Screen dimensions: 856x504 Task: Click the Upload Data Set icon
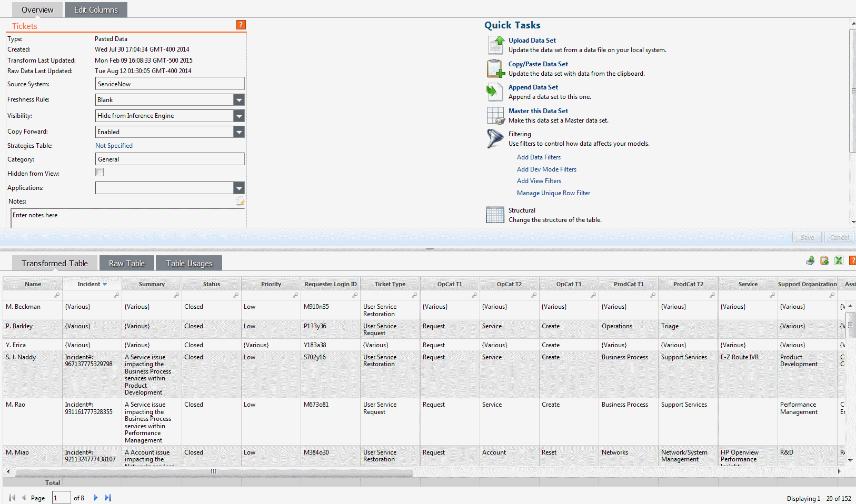[x=495, y=45]
